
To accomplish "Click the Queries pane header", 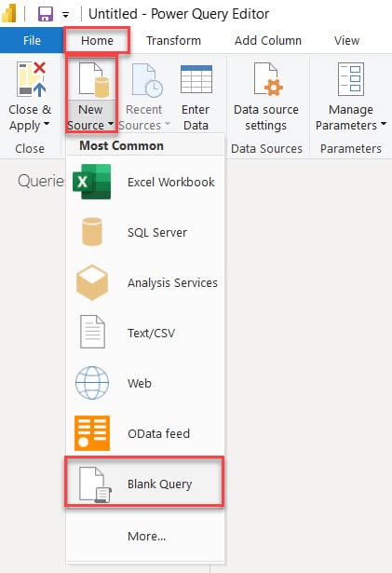I will [41, 181].
